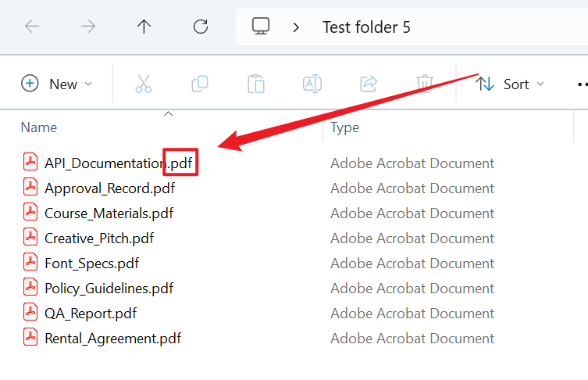Click the Delete trash icon
Viewport: 588px width, 380px height.
coord(425,84)
